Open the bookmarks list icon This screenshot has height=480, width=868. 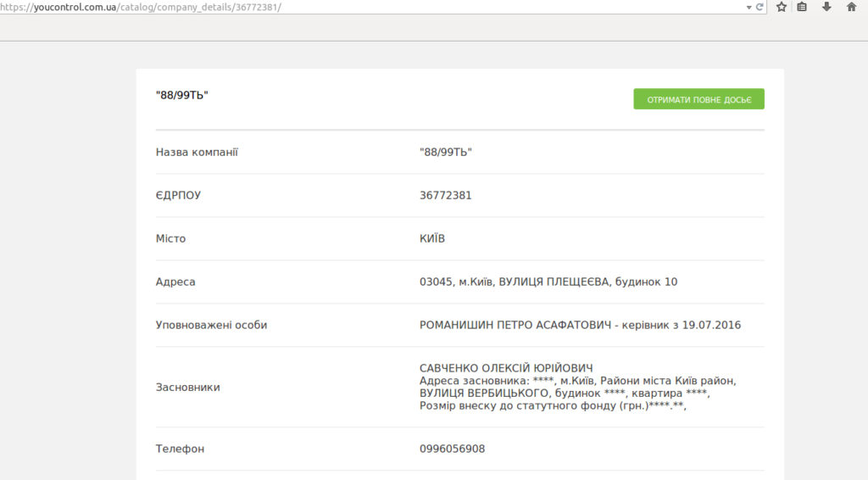(x=803, y=7)
